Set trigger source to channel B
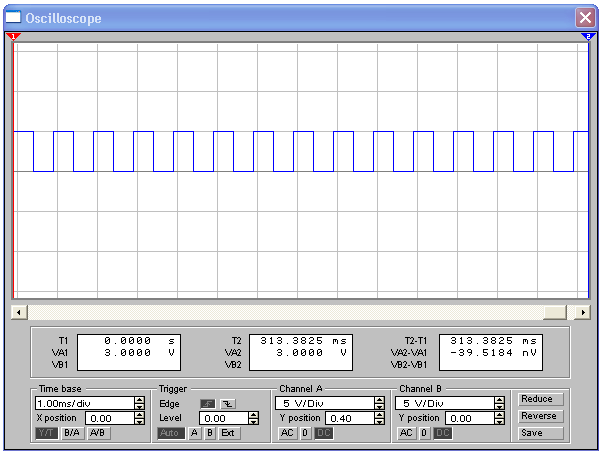This screenshot has width=603, height=453. [x=210, y=433]
